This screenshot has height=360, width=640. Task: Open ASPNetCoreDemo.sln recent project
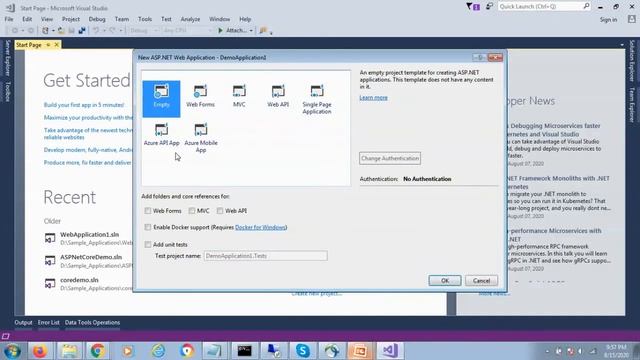tap(91, 257)
